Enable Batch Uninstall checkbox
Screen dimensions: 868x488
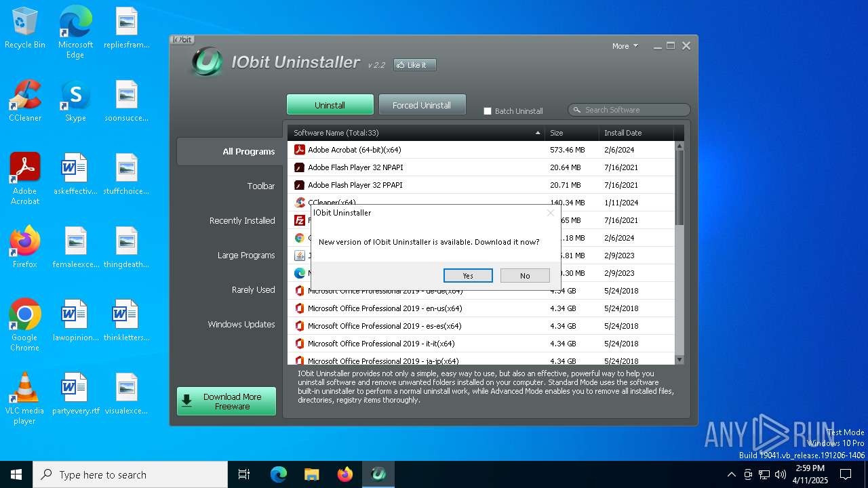[487, 111]
